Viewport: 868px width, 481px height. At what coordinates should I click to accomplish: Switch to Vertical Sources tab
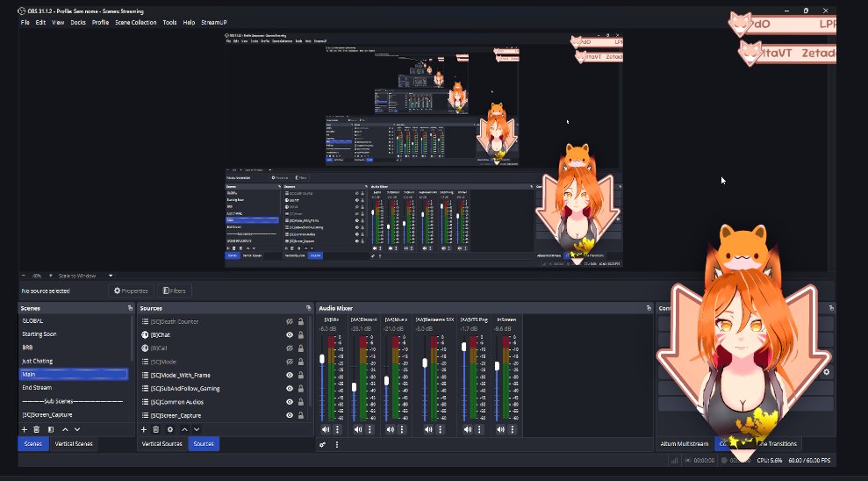click(x=161, y=444)
